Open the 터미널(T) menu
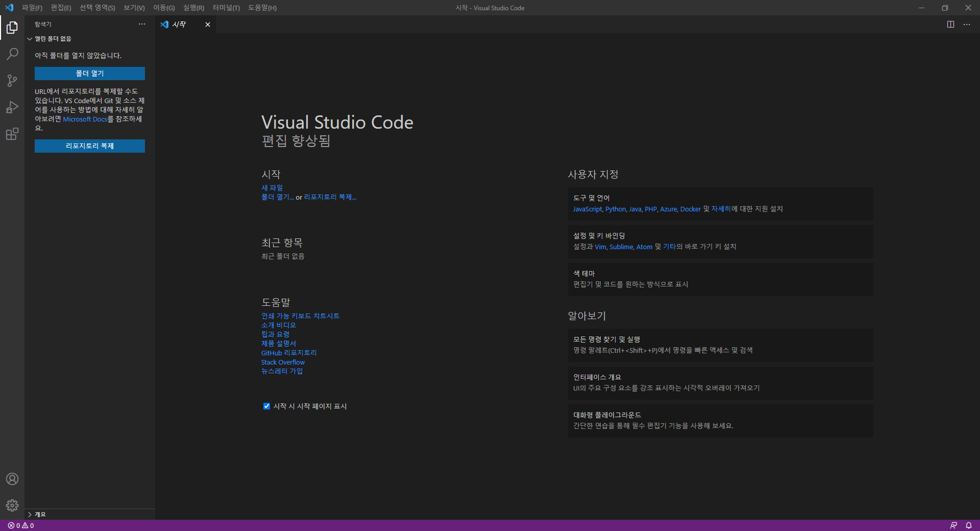The height and width of the screenshot is (531, 980). pos(226,8)
